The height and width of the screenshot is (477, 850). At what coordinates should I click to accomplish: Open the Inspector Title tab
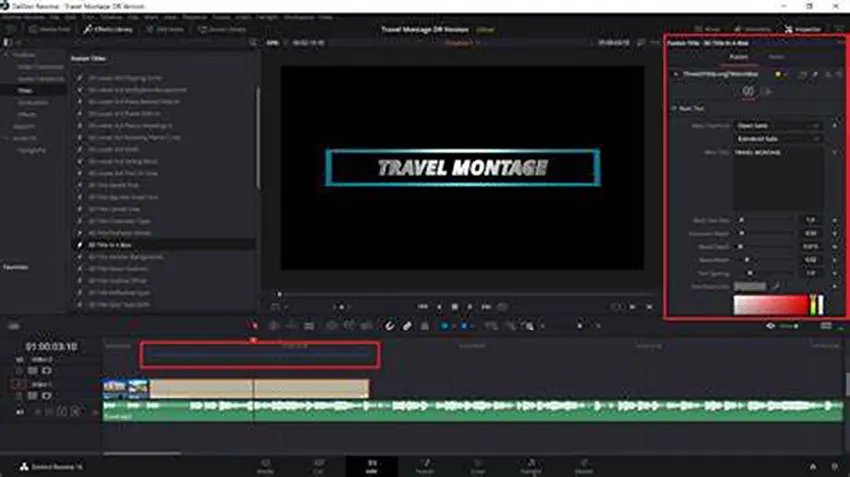coord(738,57)
